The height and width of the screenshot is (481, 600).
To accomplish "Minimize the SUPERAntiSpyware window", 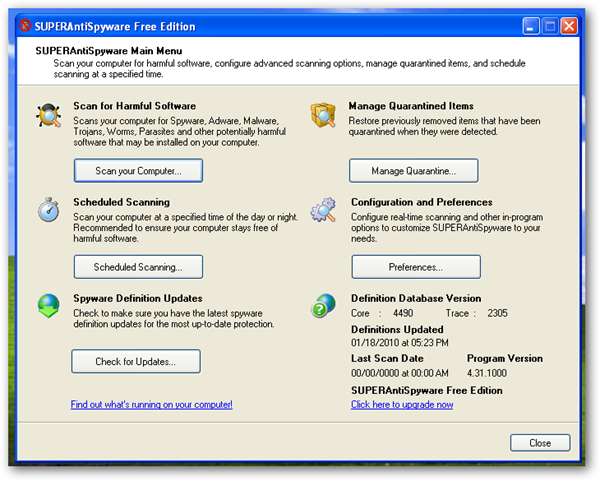I will click(531, 26).
